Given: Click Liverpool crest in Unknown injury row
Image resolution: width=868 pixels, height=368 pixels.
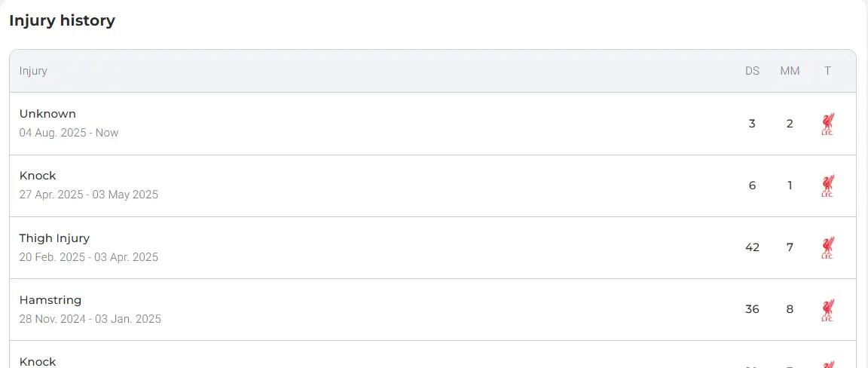Looking at the screenshot, I should tap(827, 124).
